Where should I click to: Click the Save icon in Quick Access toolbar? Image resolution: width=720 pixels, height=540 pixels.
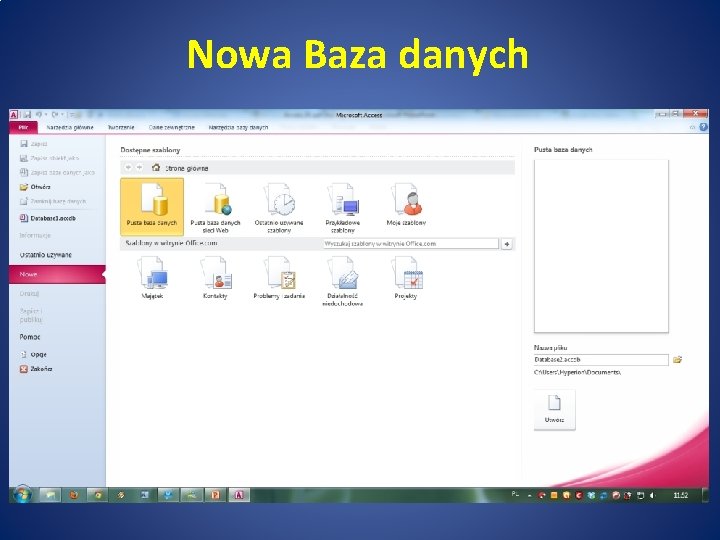[x=28, y=114]
